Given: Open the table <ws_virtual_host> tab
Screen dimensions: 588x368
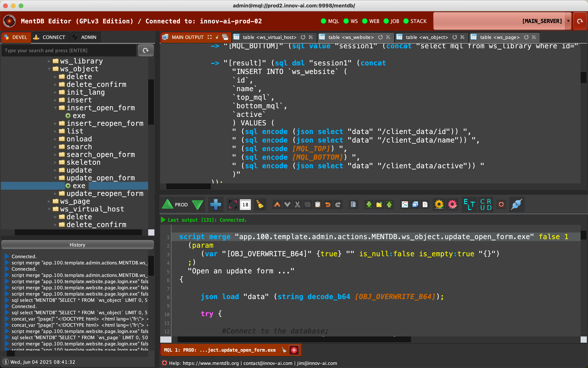Looking at the screenshot, I should click(269, 37).
